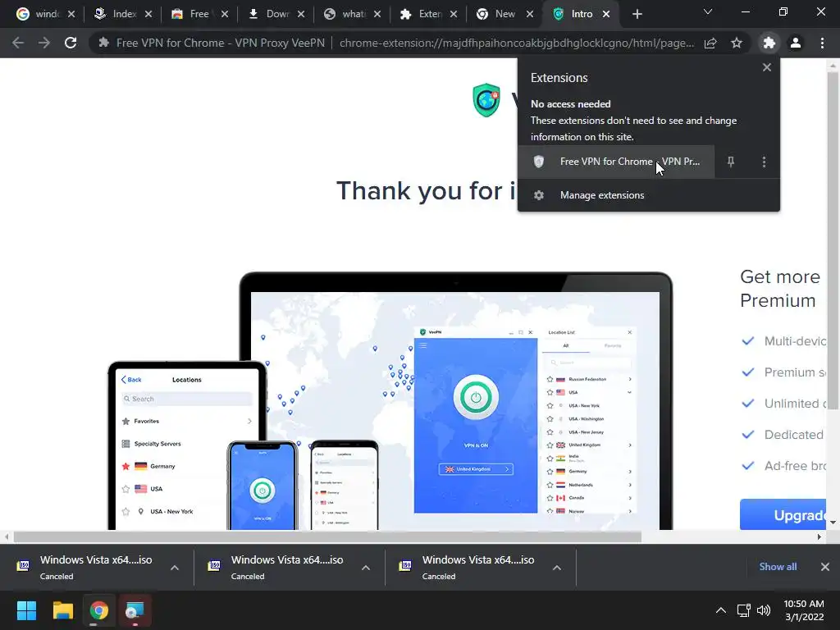The image size is (840, 630).
Task: Click the horizontal scrollbar thumb
Action: [327, 536]
